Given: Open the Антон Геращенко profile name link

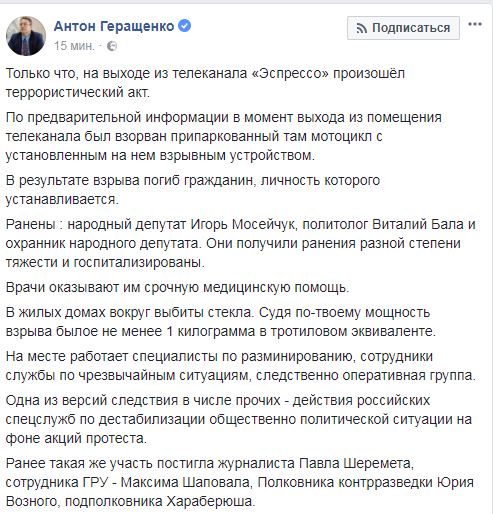Looking at the screenshot, I should click(114, 26).
